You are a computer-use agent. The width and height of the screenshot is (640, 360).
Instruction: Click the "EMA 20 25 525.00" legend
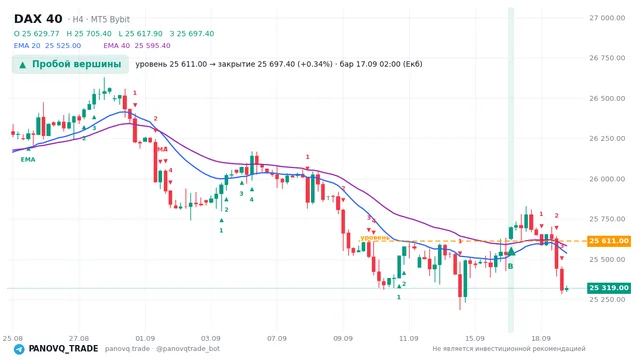(x=47, y=46)
